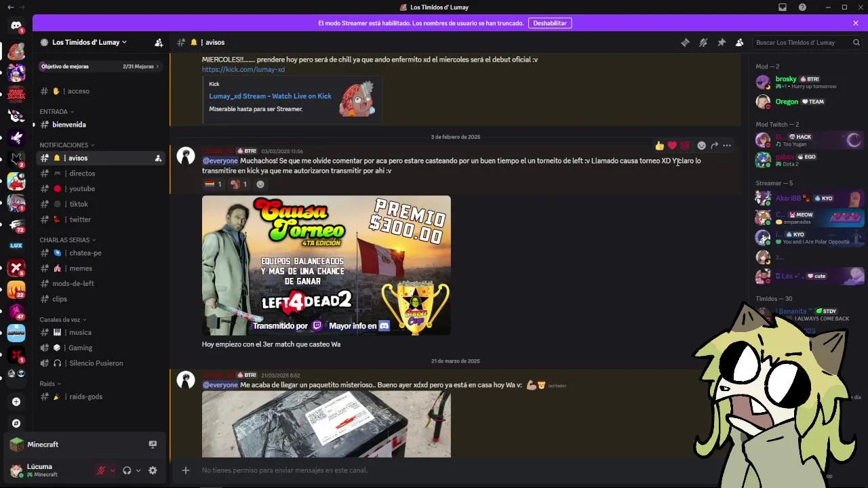Screen dimensions: 868x488
Task: Open the threads icon in channel header
Action: pos(685,42)
